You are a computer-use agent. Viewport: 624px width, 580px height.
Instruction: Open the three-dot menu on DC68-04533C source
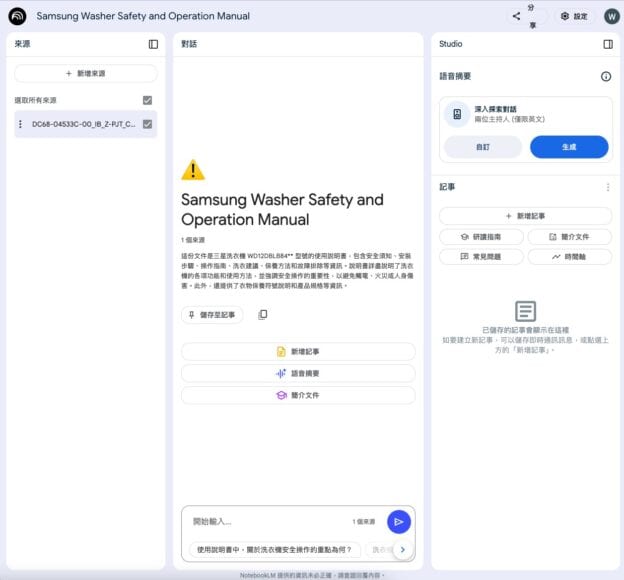point(20,124)
